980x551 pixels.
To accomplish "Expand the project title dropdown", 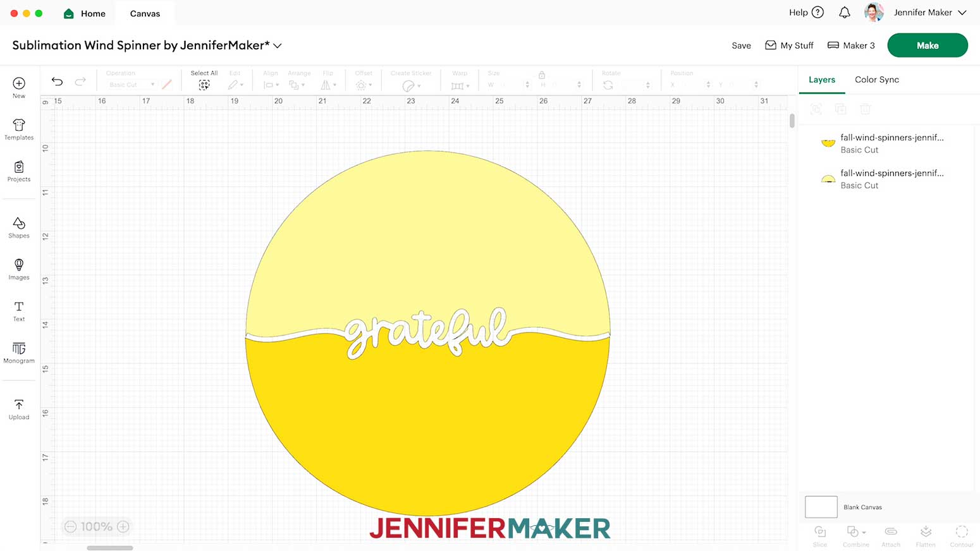I will 278,45.
